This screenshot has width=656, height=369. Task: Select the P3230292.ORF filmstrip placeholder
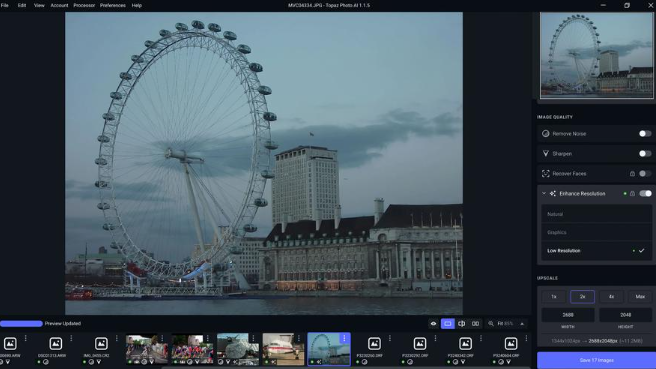(x=420, y=344)
